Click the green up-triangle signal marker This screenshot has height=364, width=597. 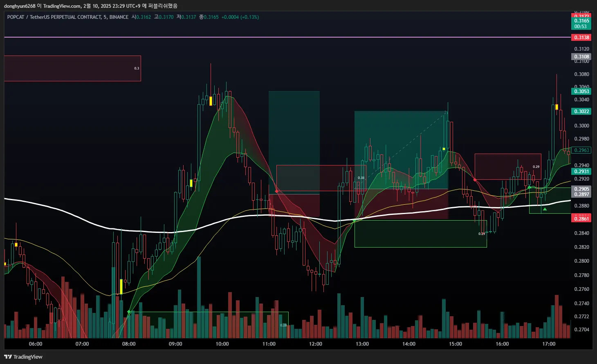tap(545, 209)
